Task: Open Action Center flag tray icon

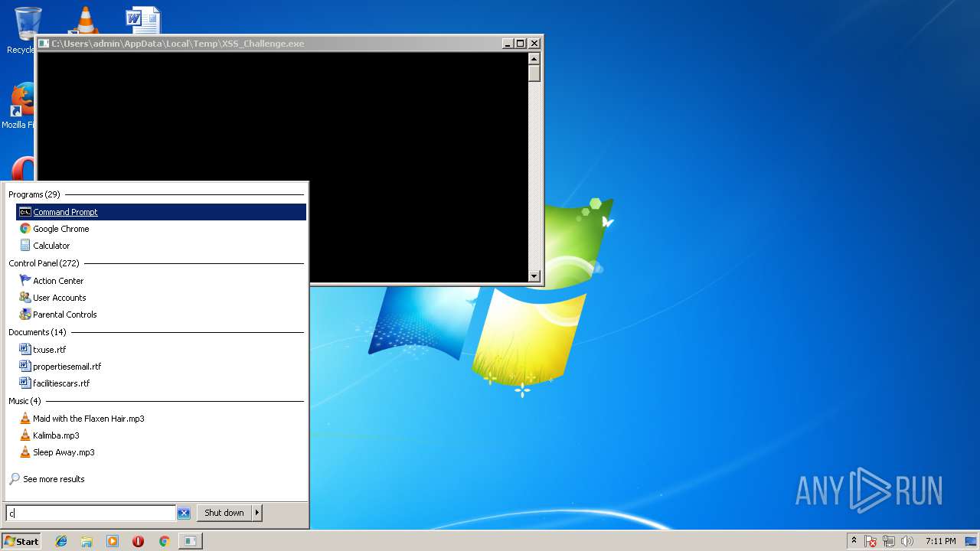Action: pos(871,541)
